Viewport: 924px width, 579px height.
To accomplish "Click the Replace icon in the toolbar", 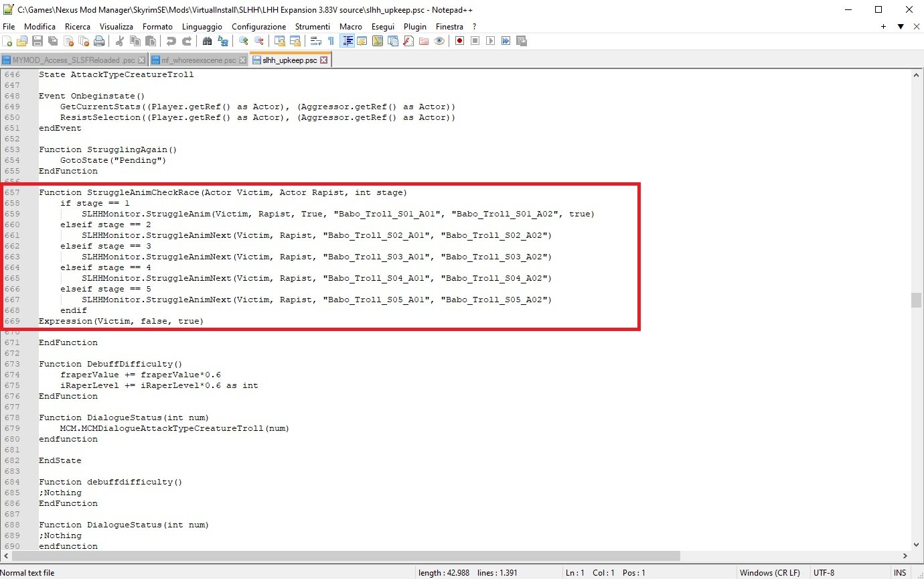I will 223,41.
